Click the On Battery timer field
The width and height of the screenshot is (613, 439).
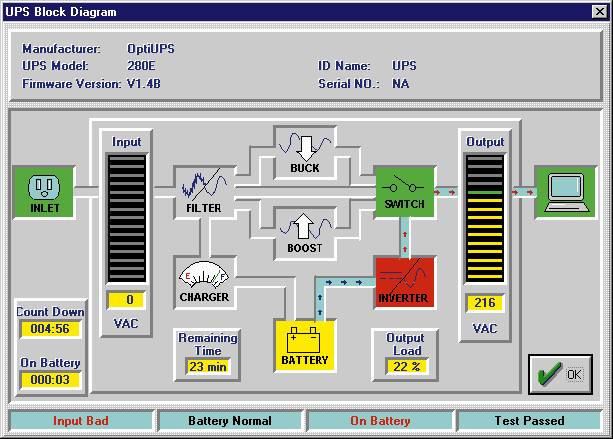coord(50,379)
